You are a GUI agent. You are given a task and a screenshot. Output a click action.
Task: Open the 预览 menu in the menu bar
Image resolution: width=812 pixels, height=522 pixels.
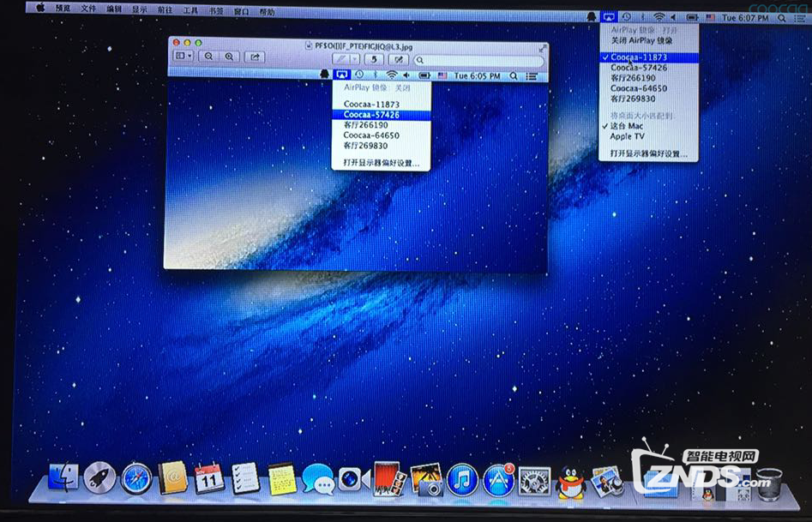[x=63, y=9]
